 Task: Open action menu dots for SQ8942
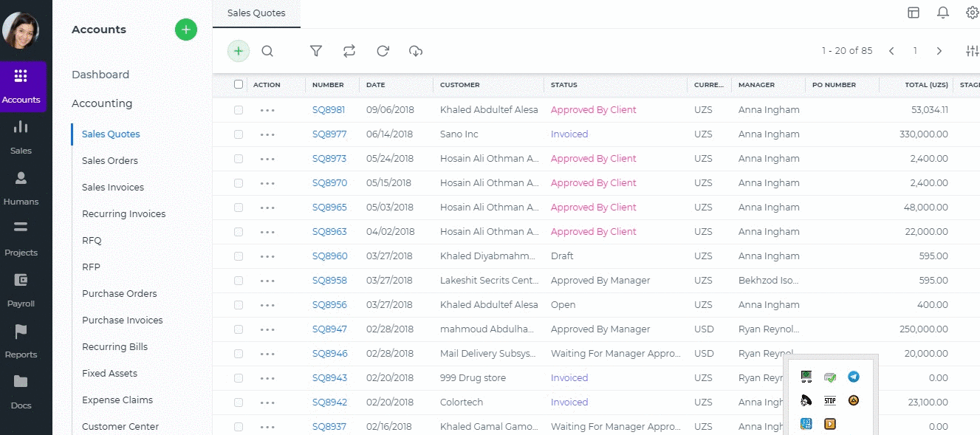267,403
